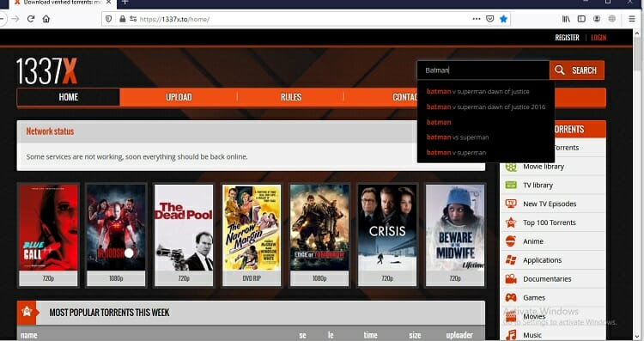Open the RULES navigation tab
The image size is (644, 341).
(291, 97)
